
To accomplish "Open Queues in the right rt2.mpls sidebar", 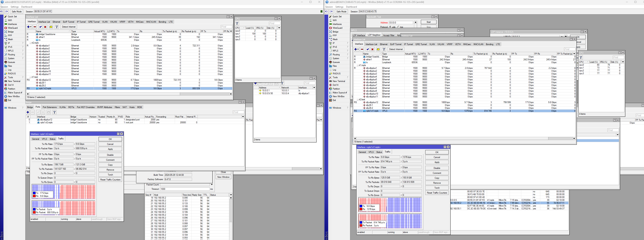I will click(336, 62).
